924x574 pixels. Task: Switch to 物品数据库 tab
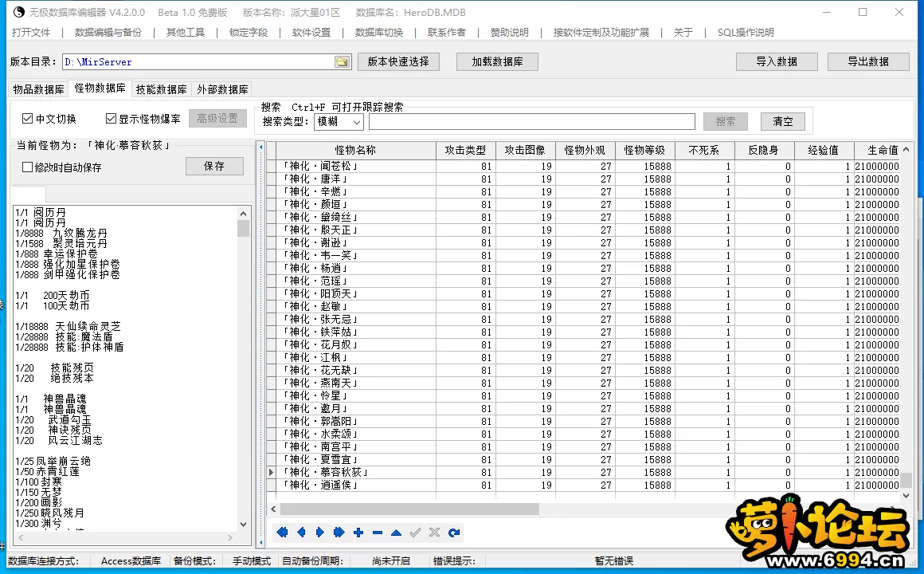(38, 89)
